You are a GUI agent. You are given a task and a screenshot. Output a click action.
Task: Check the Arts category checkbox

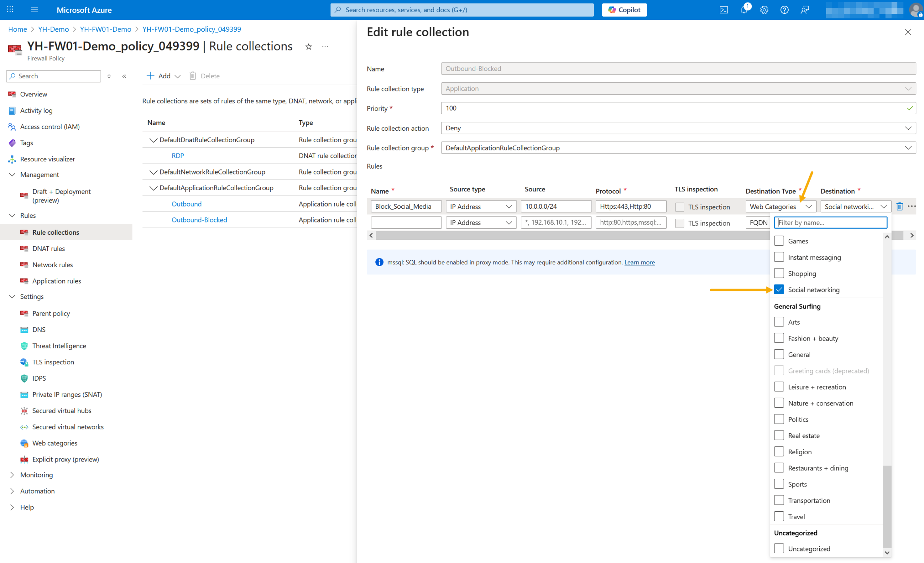coord(779,322)
